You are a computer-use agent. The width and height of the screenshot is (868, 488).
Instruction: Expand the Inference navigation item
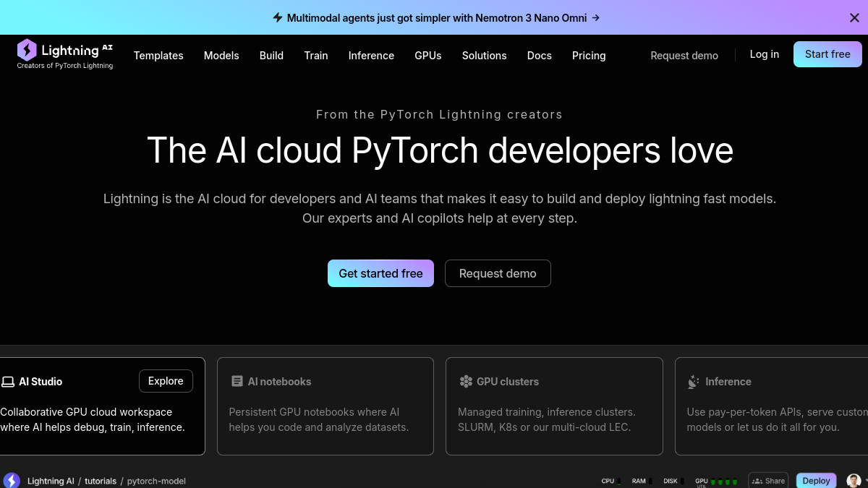tap(371, 56)
